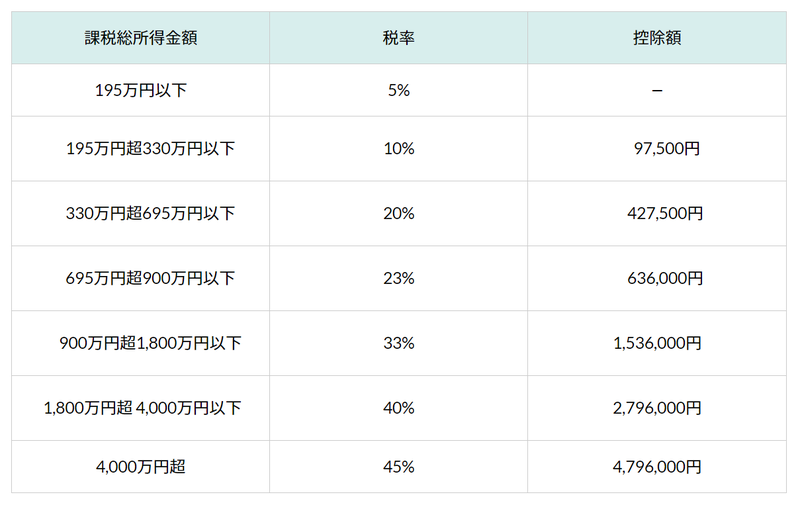This screenshot has width=800, height=505.
Task: Click the 20% tax rate cell
Action: [398, 213]
